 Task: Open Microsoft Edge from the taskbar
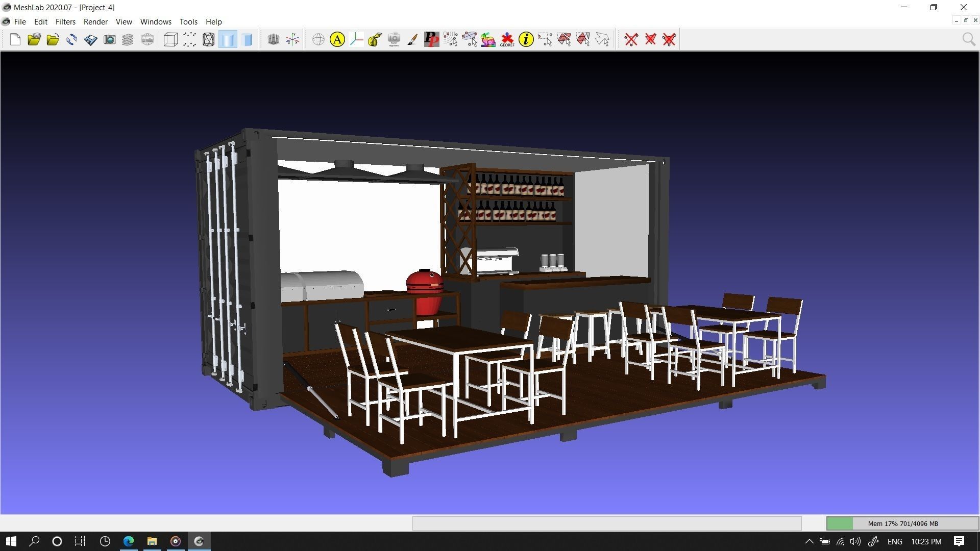(x=128, y=541)
